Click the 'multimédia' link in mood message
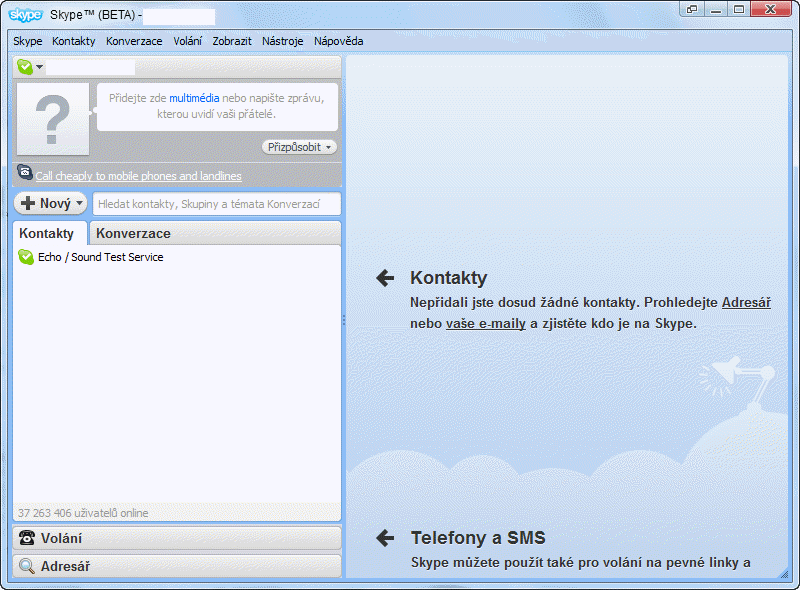 [194, 98]
